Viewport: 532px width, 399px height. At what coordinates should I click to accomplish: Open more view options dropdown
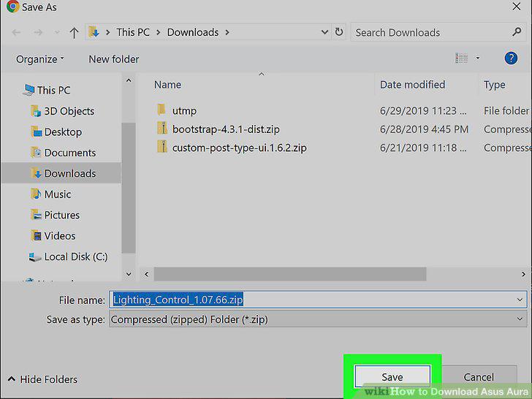pyautogui.click(x=478, y=58)
